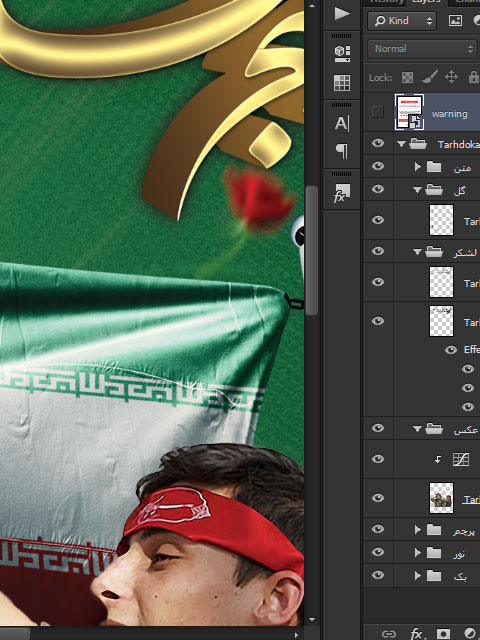Expand the نور group

coord(417,552)
